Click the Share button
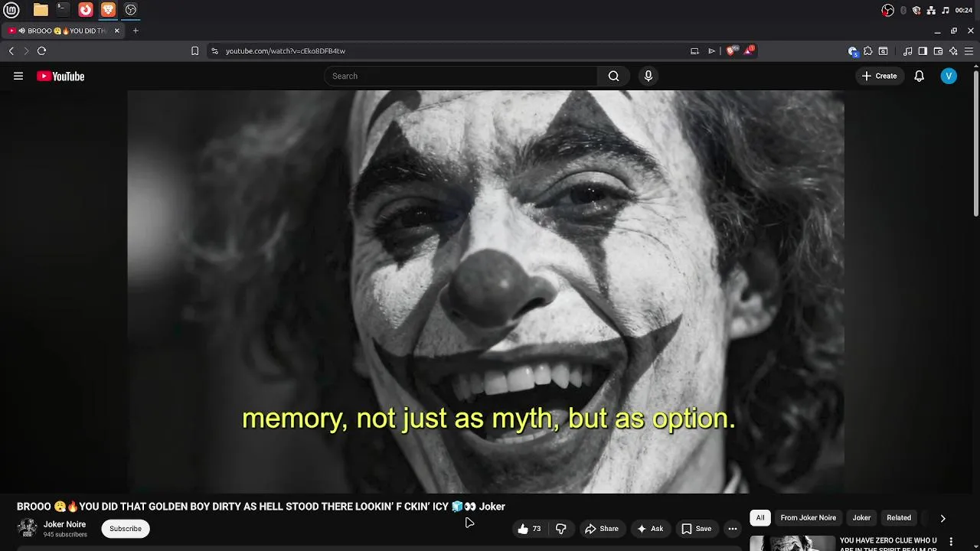 tap(602, 529)
